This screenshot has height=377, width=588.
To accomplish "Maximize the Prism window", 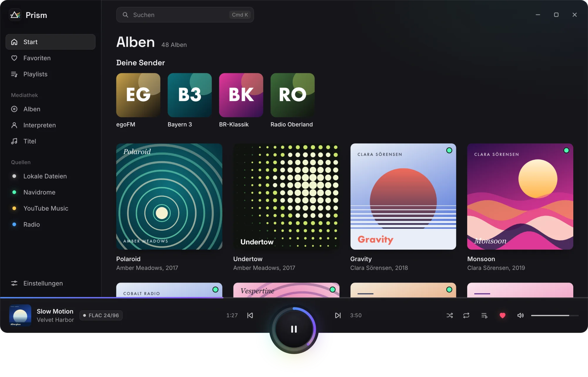I will click(x=556, y=15).
